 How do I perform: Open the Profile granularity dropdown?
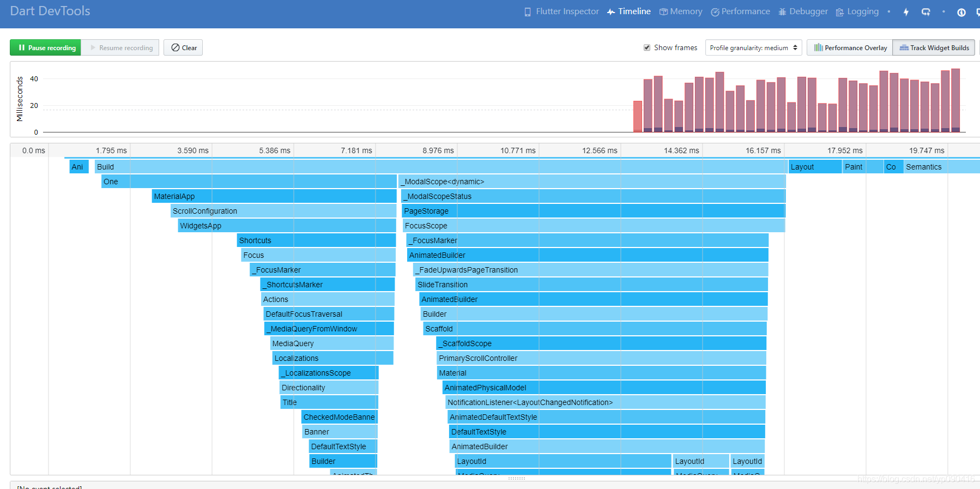point(753,47)
